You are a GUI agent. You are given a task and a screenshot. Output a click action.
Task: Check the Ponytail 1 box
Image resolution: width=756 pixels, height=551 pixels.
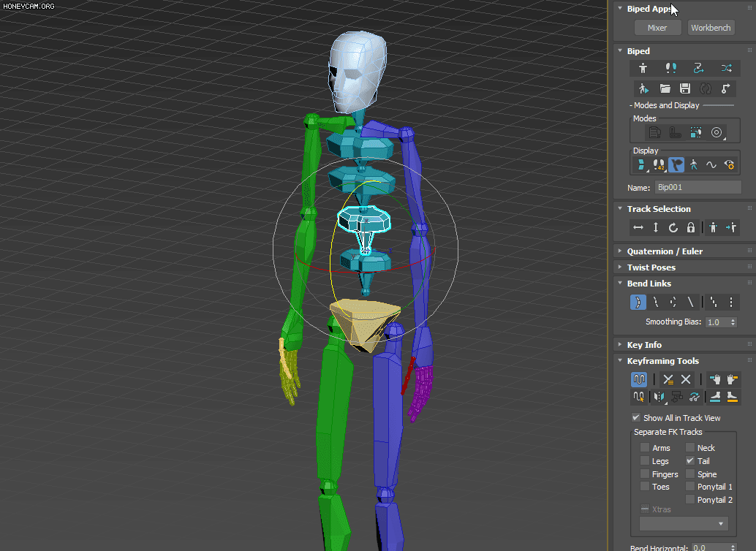[x=690, y=487]
